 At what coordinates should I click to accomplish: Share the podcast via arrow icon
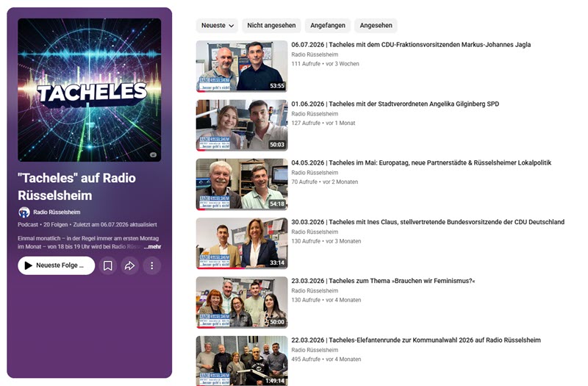[x=130, y=265]
